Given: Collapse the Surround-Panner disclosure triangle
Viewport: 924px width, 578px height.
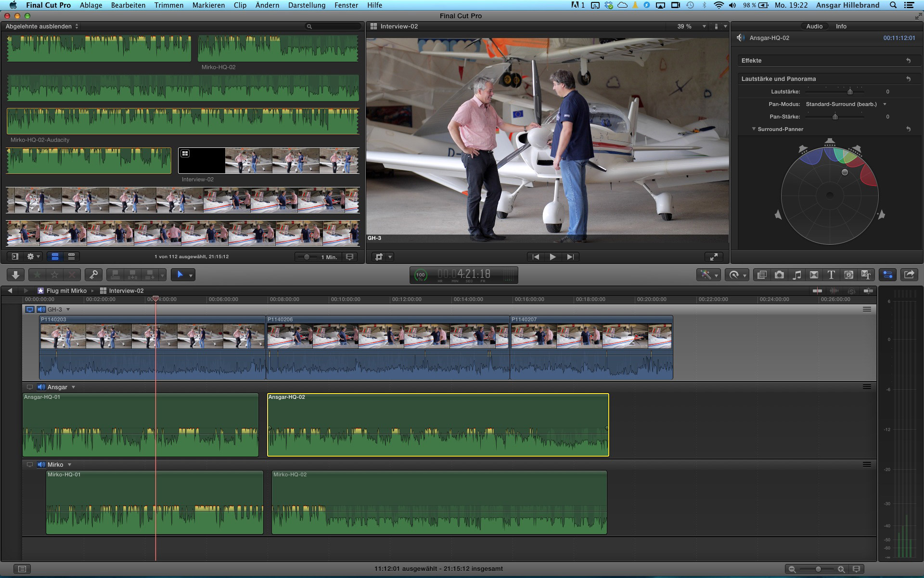Looking at the screenshot, I should (754, 129).
